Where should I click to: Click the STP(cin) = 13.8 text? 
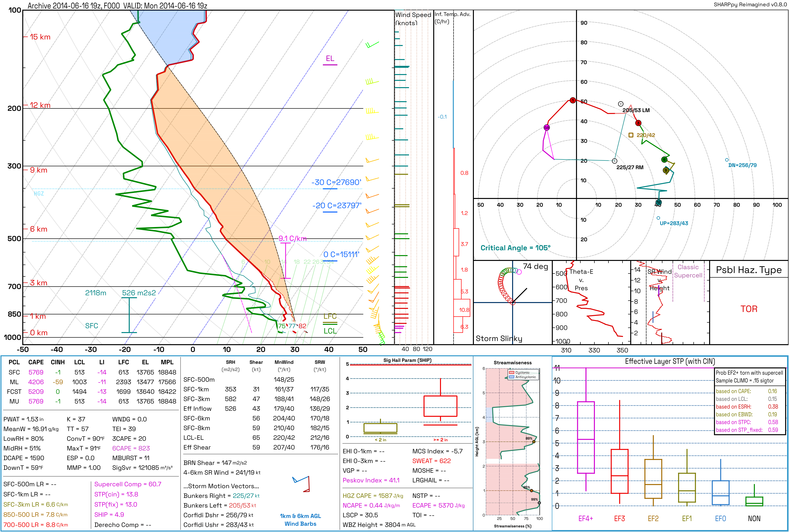point(116,494)
